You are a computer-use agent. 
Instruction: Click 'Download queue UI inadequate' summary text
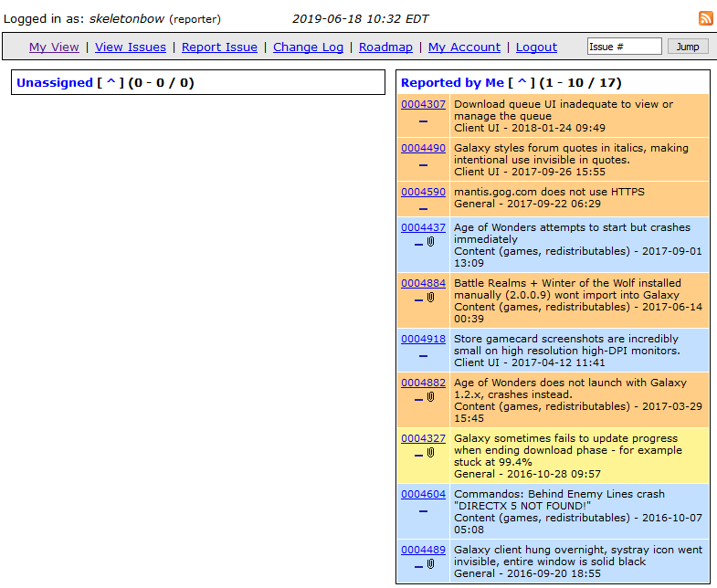click(x=564, y=110)
